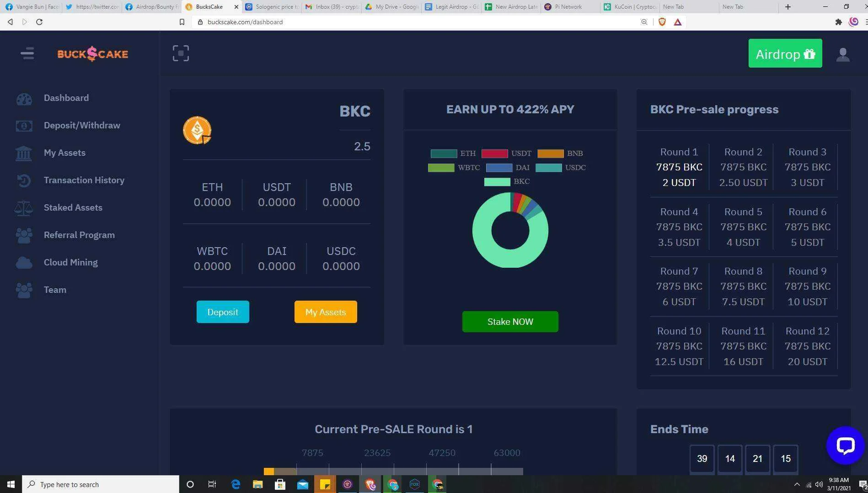Screen dimensions: 868x493
Task: Open the browser extensions puzzle icon
Action: [x=838, y=22]
